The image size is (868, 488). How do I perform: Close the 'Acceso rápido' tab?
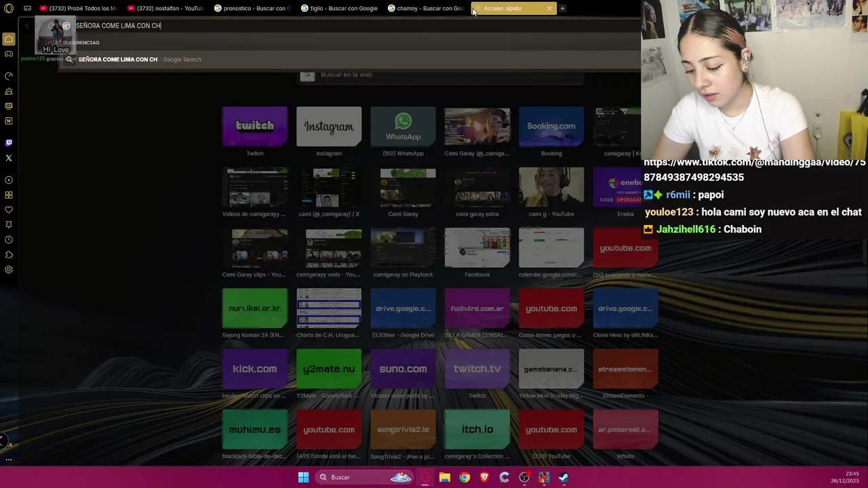549,8
